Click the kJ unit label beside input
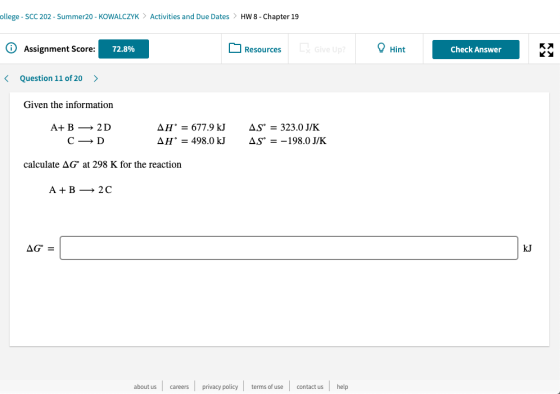Image resolution: width=560 pixels, height=394 pixels. point(528,248)
